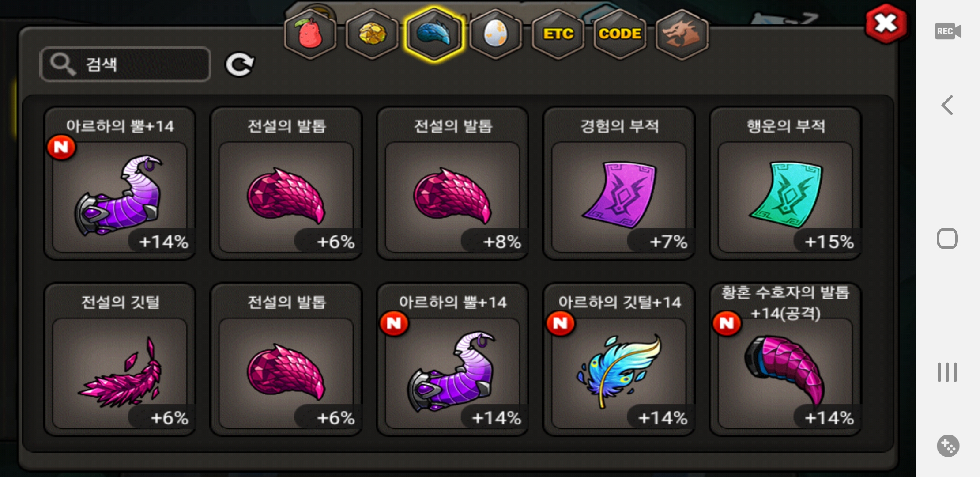Click the refresh arrow icon
This screenshot has height=477, width=980.
(x=240, y=65)
